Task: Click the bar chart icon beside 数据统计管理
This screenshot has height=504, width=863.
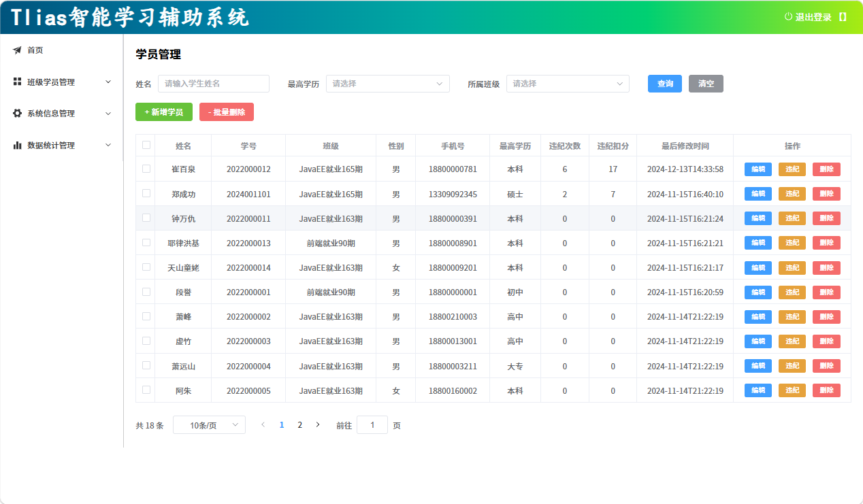Action: [17, 145]
